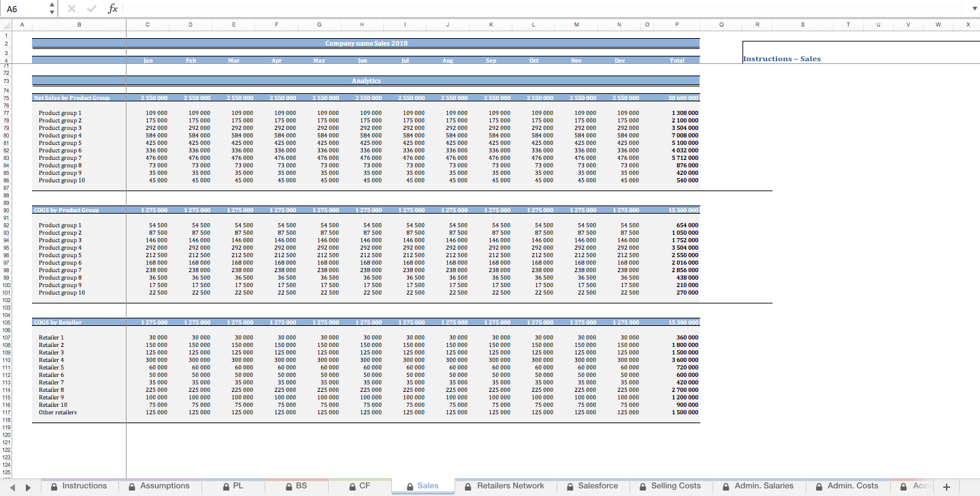Image resolution: width=980 pixels, height=496 pixels.
Task: Select the Net Sales by Product Group cell
Action: pyautogui.click(x=79, y=98)
